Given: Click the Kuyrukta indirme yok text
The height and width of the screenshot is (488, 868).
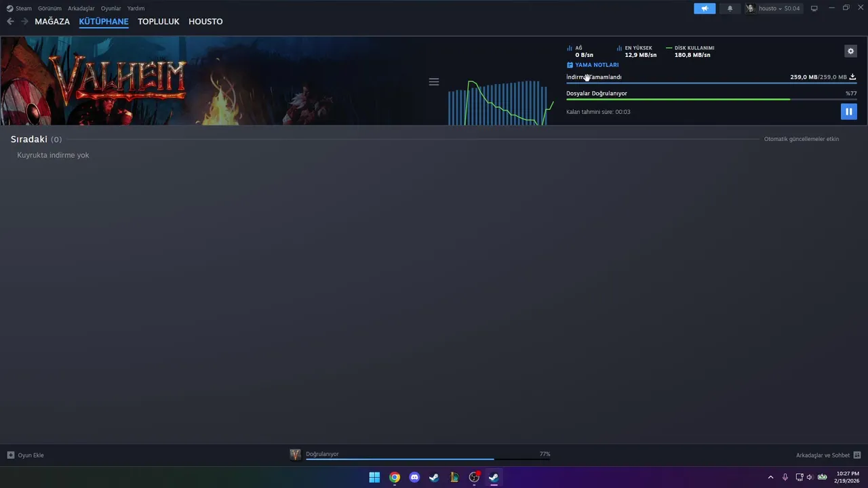Looking at the screenshot, I should (53, 155).
